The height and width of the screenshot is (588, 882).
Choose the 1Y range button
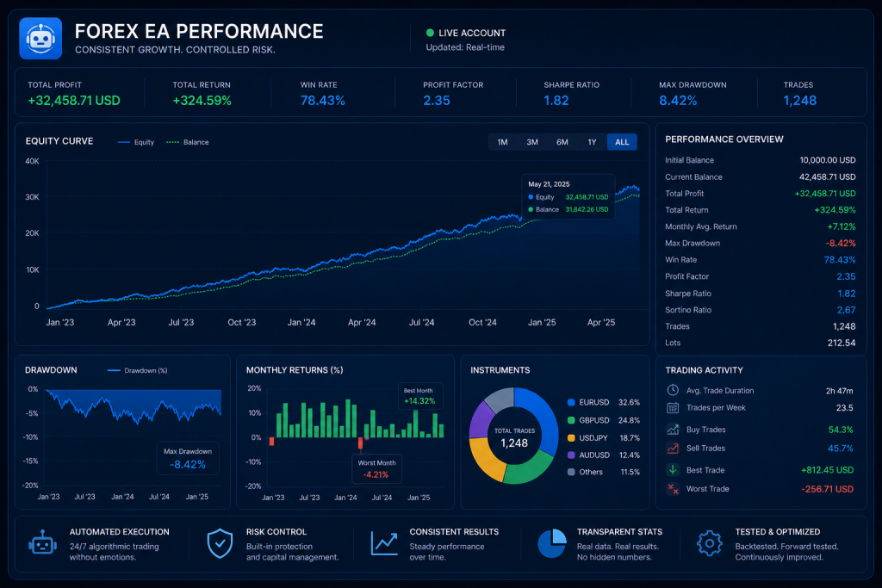592,142
